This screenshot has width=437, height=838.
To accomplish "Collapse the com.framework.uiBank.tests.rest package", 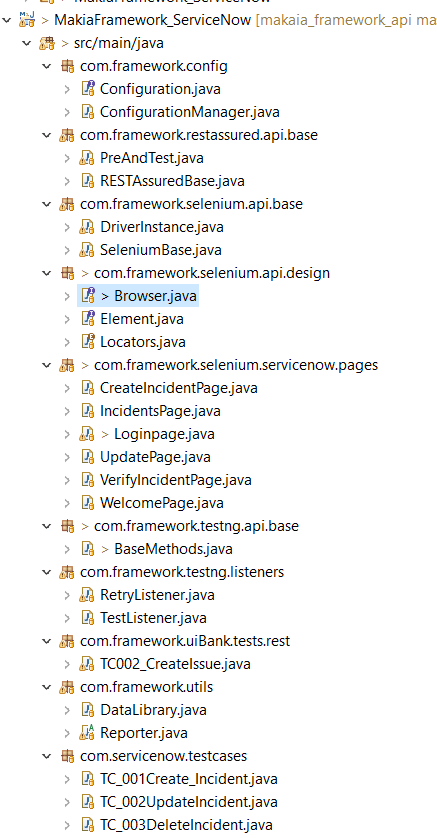I will click(x=47, y=641).
